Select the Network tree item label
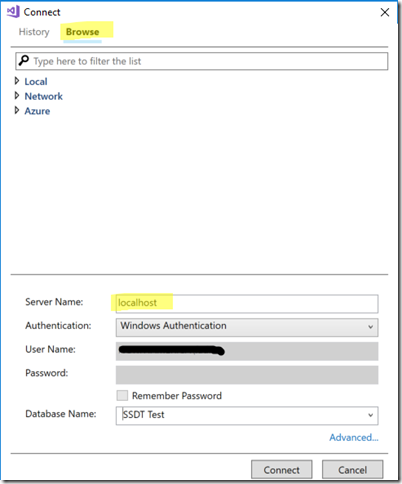This screenshot has width=402, height=484. pyautogui.click(x=43, y=96)
